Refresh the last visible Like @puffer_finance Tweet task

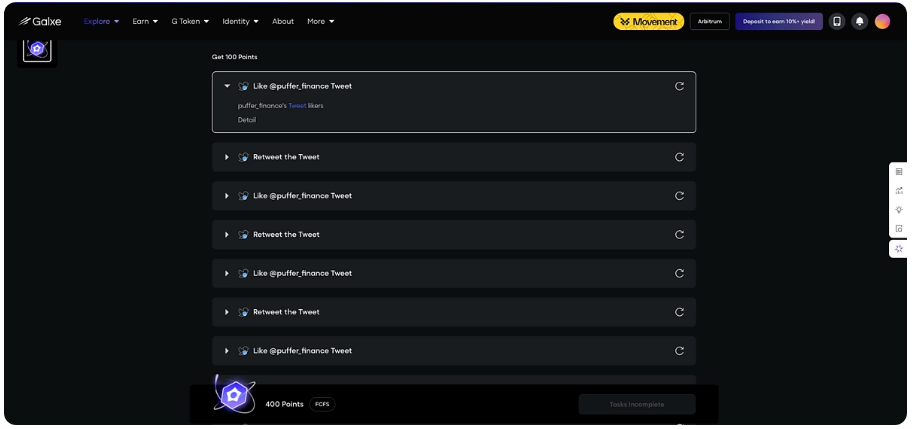click(679, 351)
